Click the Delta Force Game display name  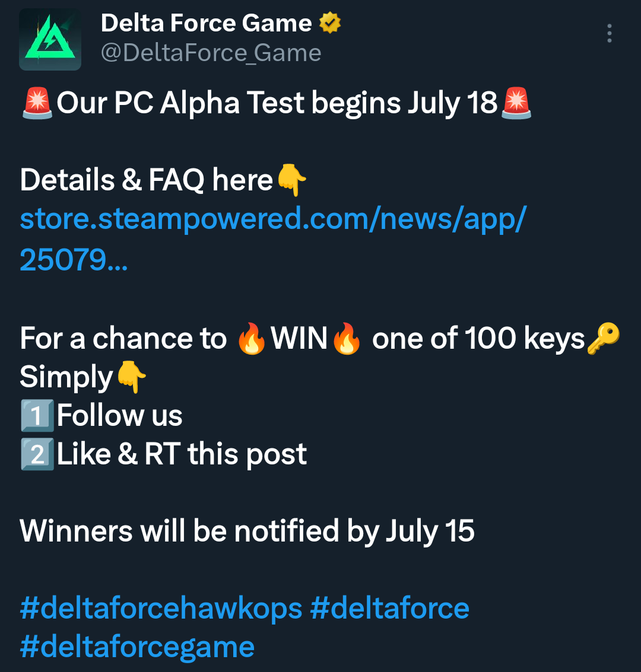[206, 23]
